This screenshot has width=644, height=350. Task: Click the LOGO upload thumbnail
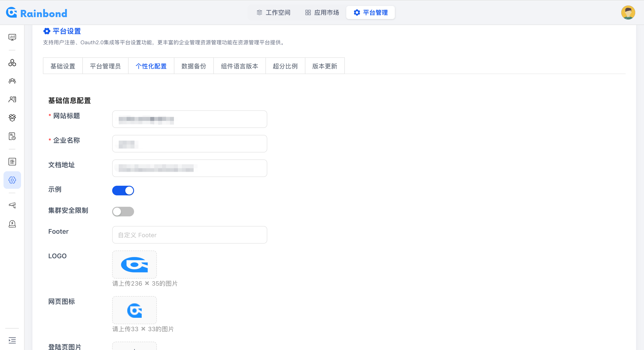pos(134,265)
